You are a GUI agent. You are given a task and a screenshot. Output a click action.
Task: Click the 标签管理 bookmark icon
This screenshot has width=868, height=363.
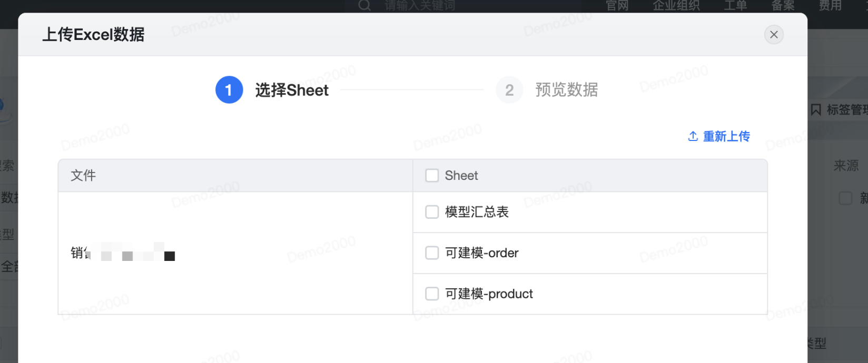point(816,110)
